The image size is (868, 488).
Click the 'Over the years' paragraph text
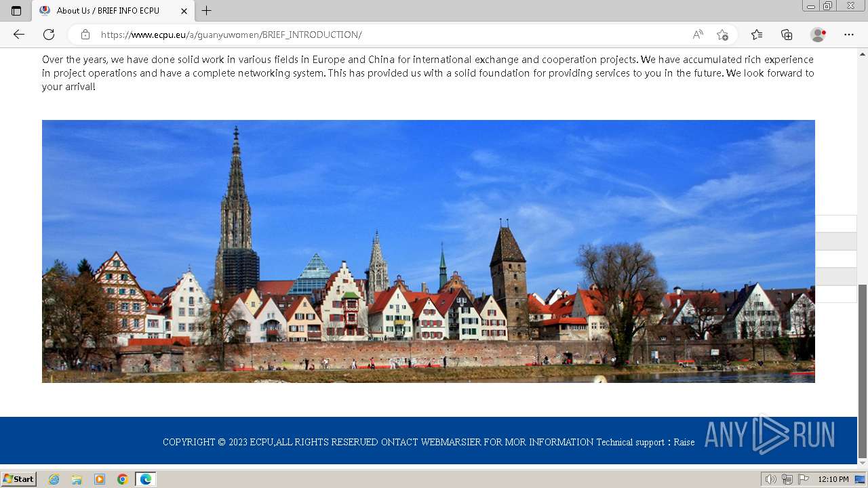tap(428, 73)
